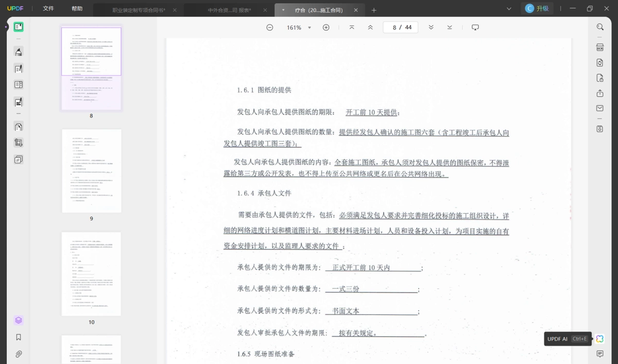Toggle the layers panel icon
618x364 pixels.
pos(19,320)
